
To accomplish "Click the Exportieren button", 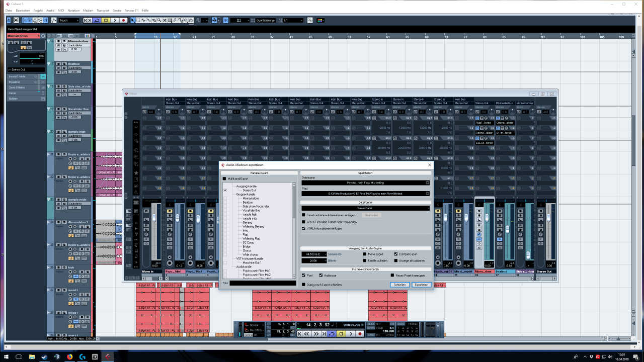I will coord(422,285).
